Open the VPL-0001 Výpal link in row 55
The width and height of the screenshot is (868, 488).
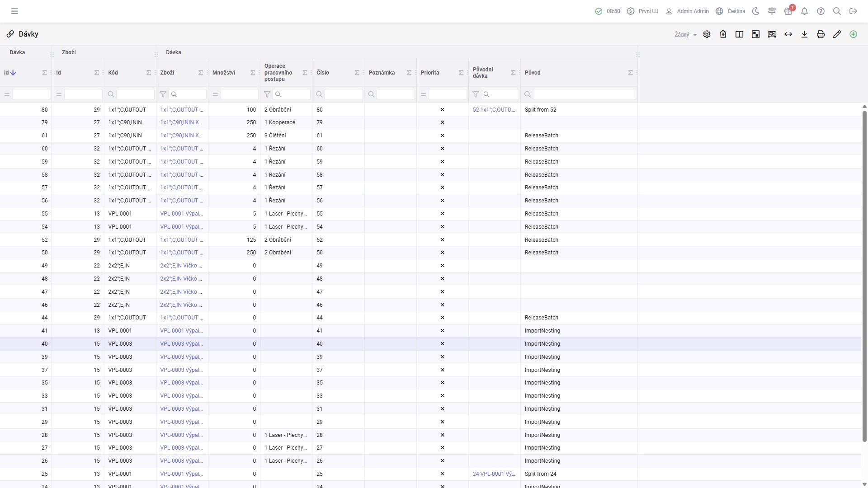point(181,214)
